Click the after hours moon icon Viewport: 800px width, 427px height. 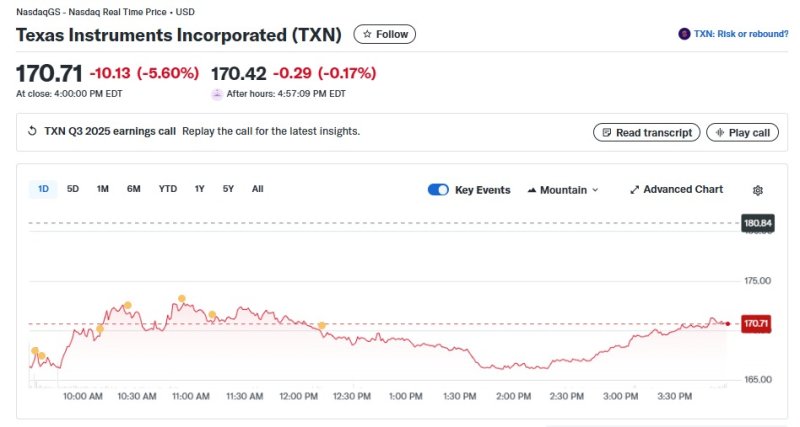(217, 94)
